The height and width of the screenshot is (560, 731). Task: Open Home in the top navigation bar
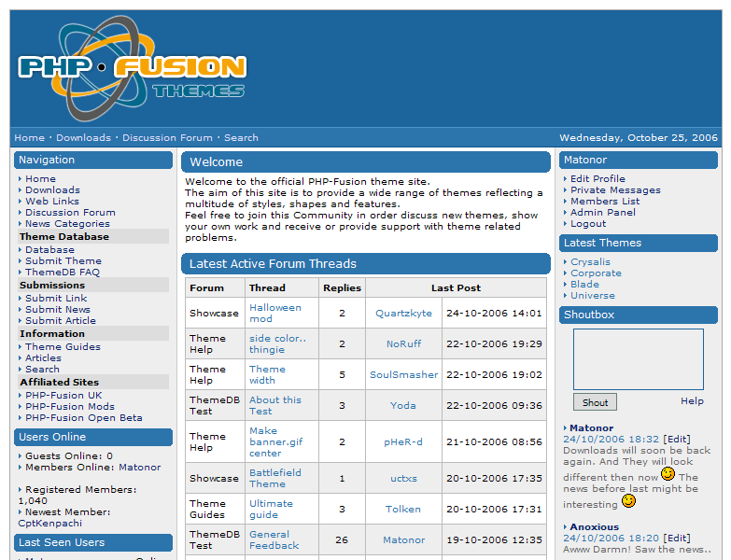(x=29, y=138)
